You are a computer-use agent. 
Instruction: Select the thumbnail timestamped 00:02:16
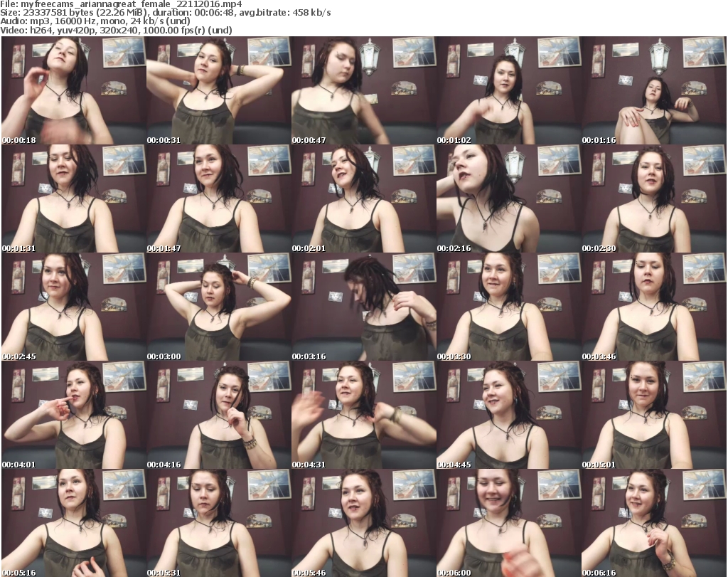(x=509, y=198)
